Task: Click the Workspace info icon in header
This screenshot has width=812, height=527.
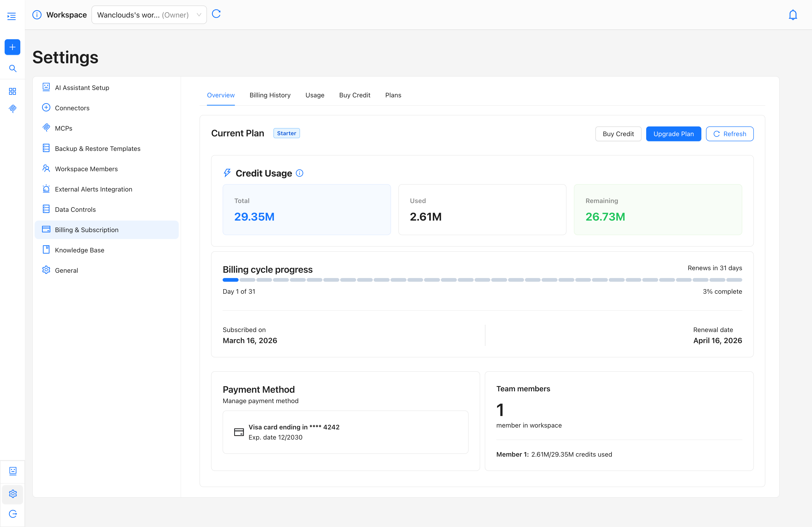Action: (x=37, y=15)
